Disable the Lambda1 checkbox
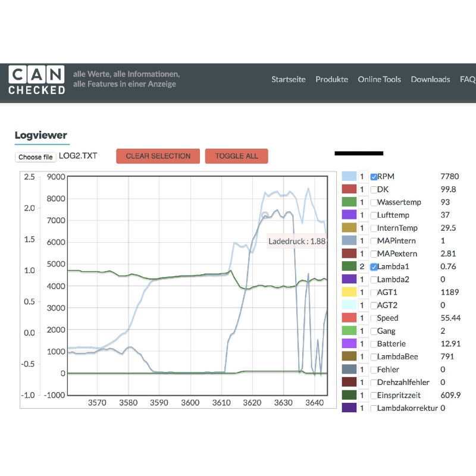Image resolution: width=476 pixels, height=476 pixels. tap(374, 267)
